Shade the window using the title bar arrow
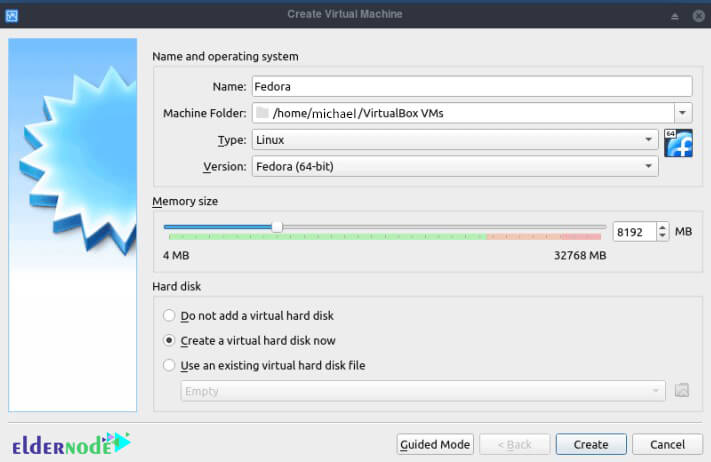 [x=674, y=16]
